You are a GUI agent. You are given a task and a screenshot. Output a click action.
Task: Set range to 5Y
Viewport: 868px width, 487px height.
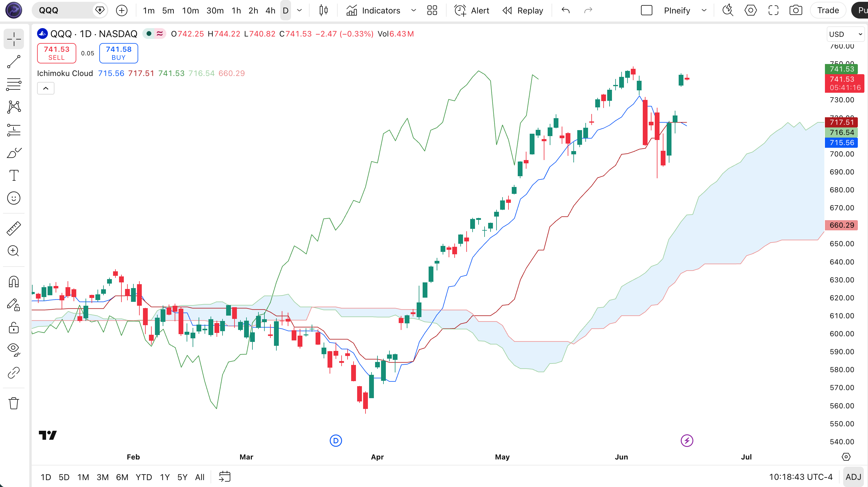click(x=182, y=477)
